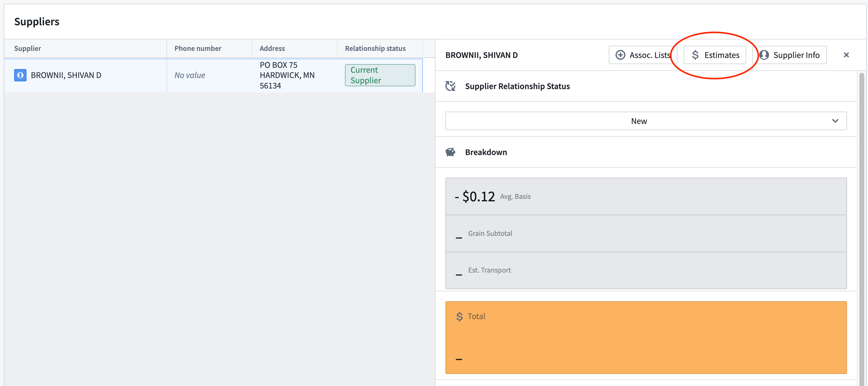Viewport: 868px width, 386px height.
Task: Click the Phone number column header
Action: 198,48
